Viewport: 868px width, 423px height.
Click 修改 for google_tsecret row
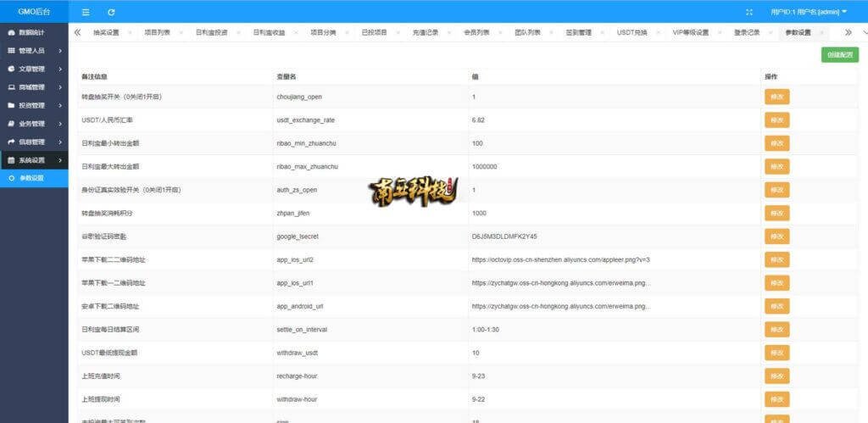point(776,237)
